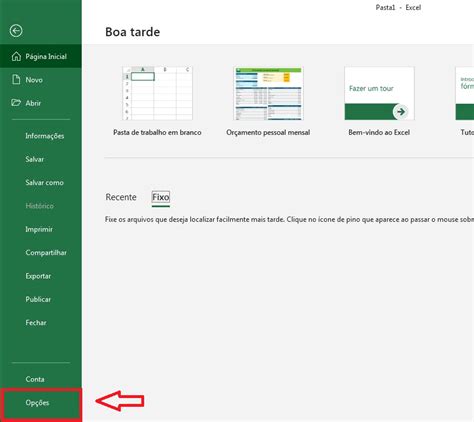
Task: Open the Fazer um tour template
Action: tap(379, 93)
